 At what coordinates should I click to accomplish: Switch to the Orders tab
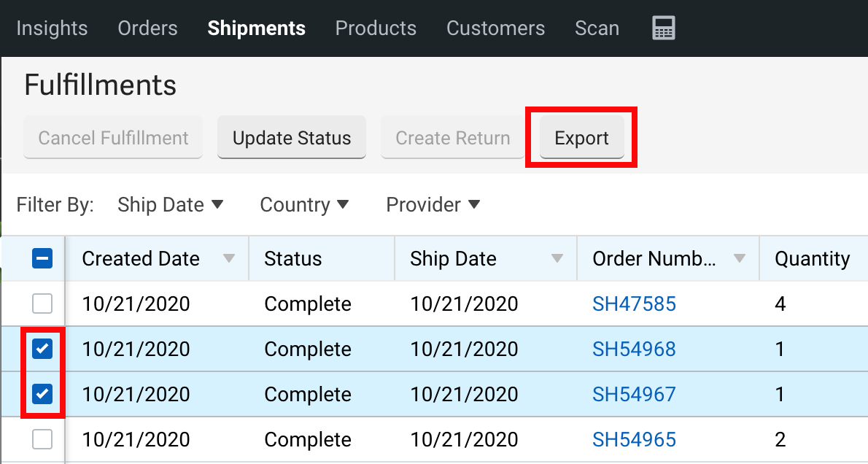click(147, 28)
